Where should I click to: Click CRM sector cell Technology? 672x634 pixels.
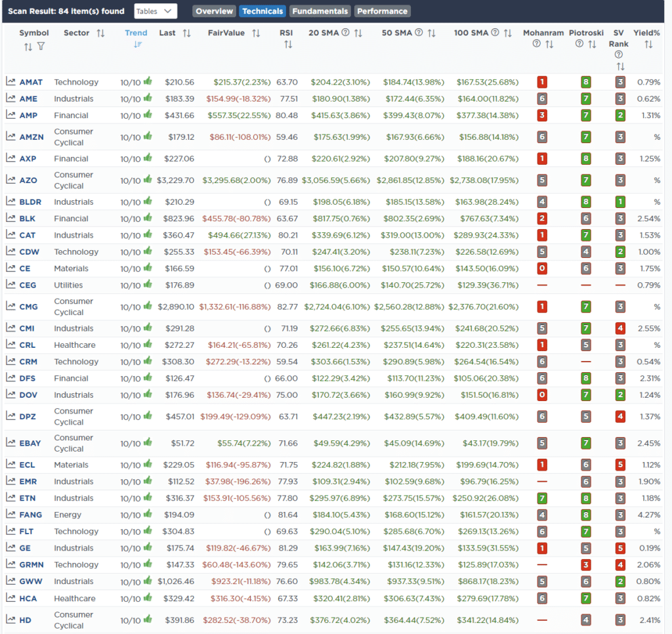(x=76, y=362)
